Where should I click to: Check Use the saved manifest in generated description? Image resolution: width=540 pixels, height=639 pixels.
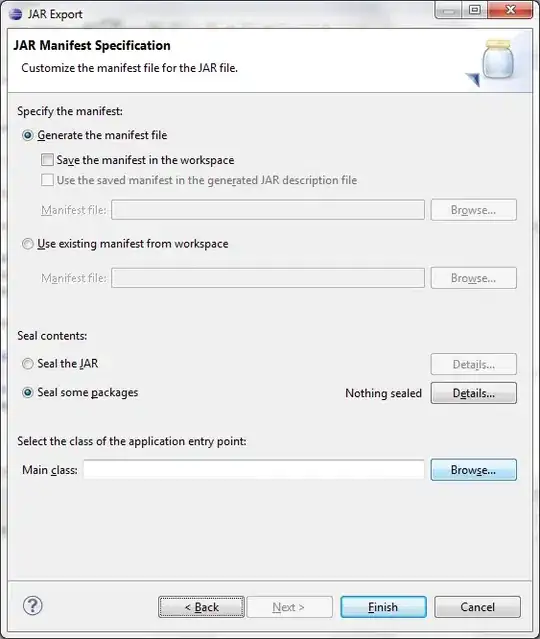pyautogui.click(x=47, y=180)
